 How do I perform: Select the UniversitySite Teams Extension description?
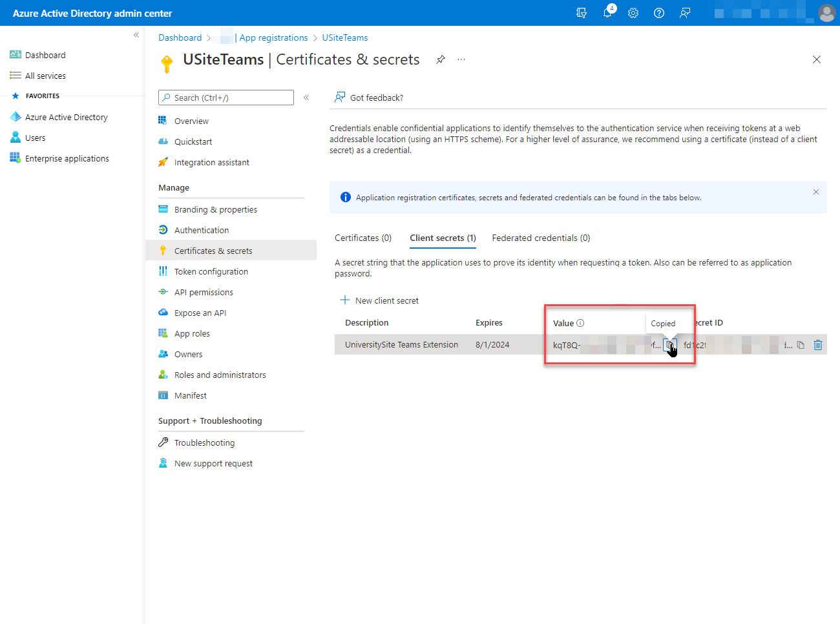[x=401, y=344]
